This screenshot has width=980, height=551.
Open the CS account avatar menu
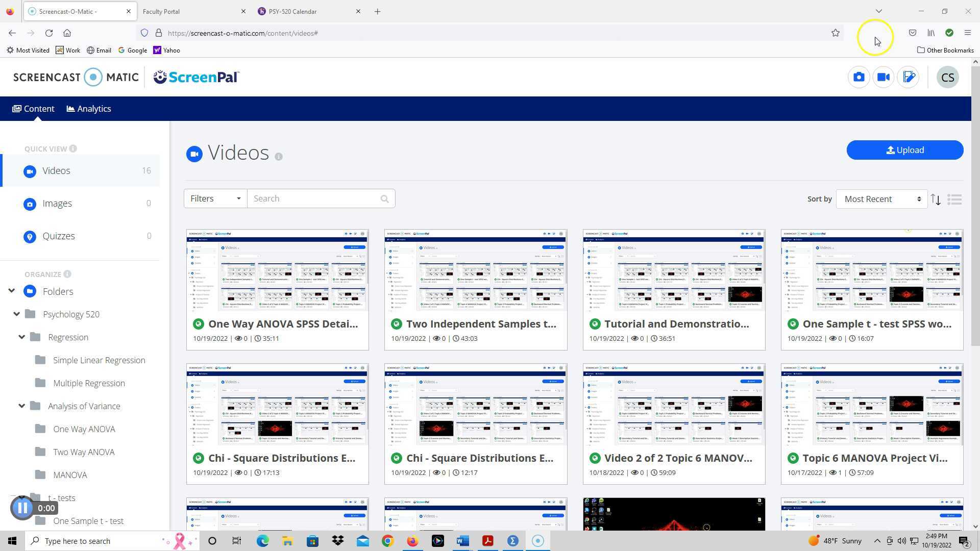point(948,77)
